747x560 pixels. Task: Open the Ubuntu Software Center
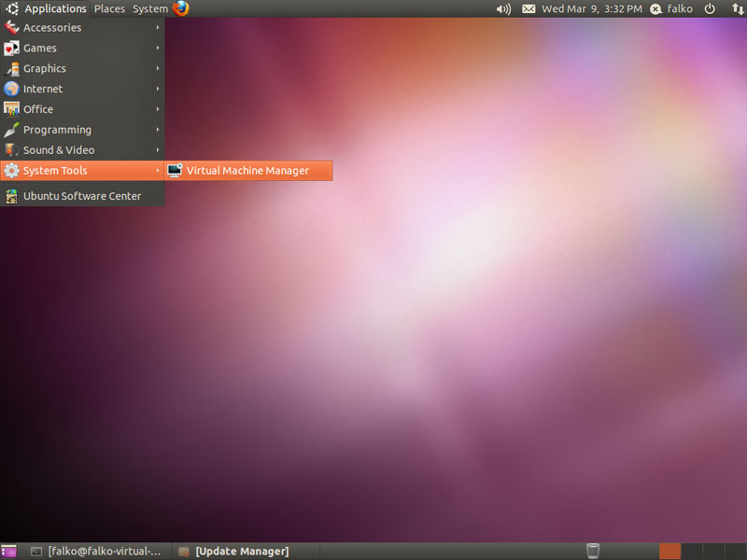pos(81,196)
